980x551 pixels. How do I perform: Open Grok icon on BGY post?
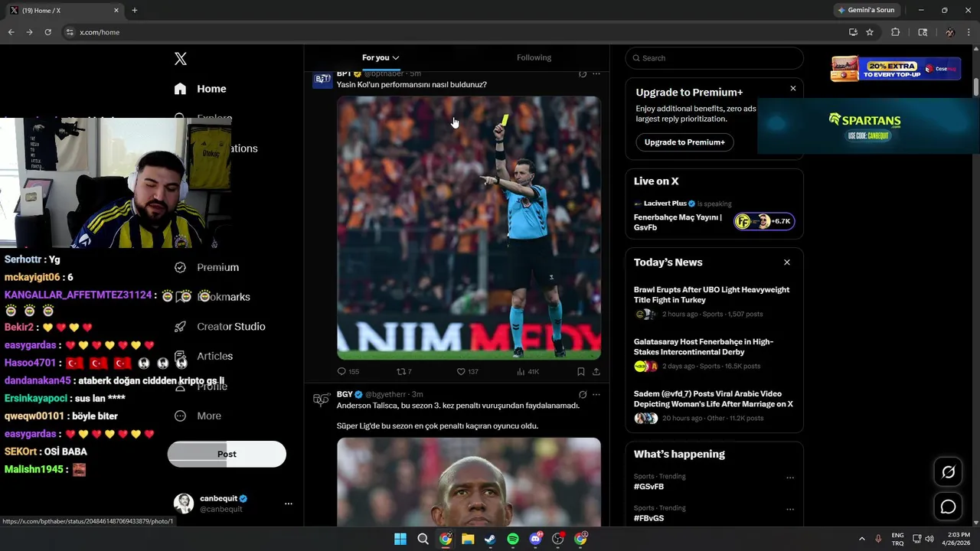[583, 394]
